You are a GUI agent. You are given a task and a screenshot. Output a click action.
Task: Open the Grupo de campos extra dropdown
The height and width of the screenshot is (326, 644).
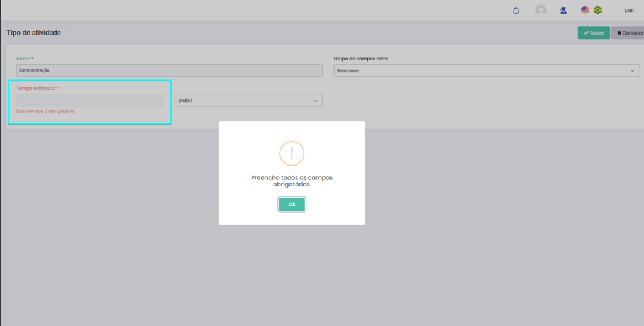pyautogui.click(x=486, y=70)
